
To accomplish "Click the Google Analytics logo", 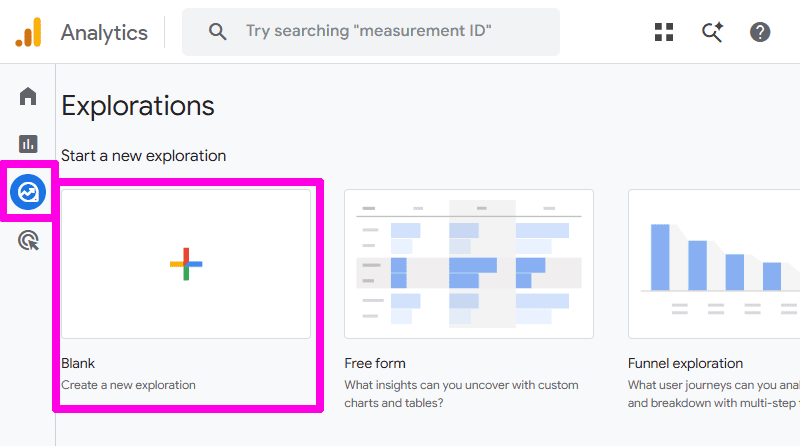I will click(x=28, y=32).
